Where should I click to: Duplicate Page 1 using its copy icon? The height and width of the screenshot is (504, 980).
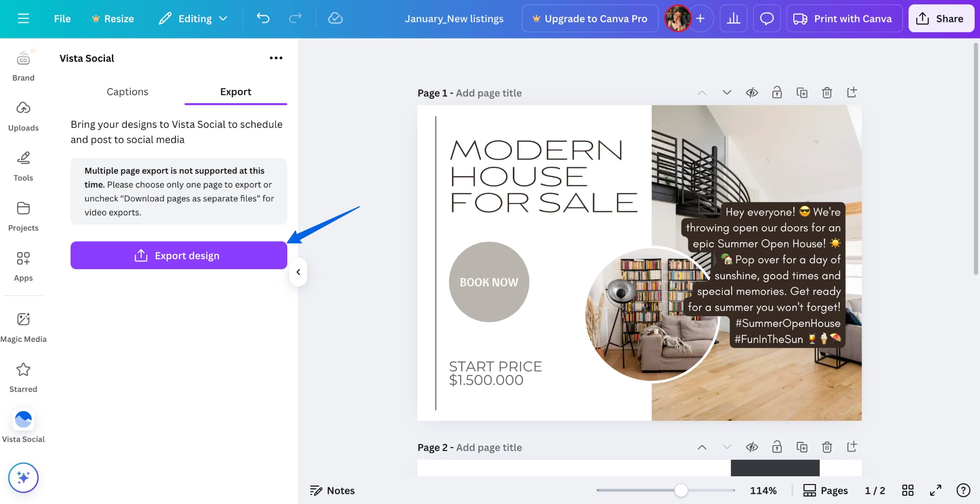(802, 92)
